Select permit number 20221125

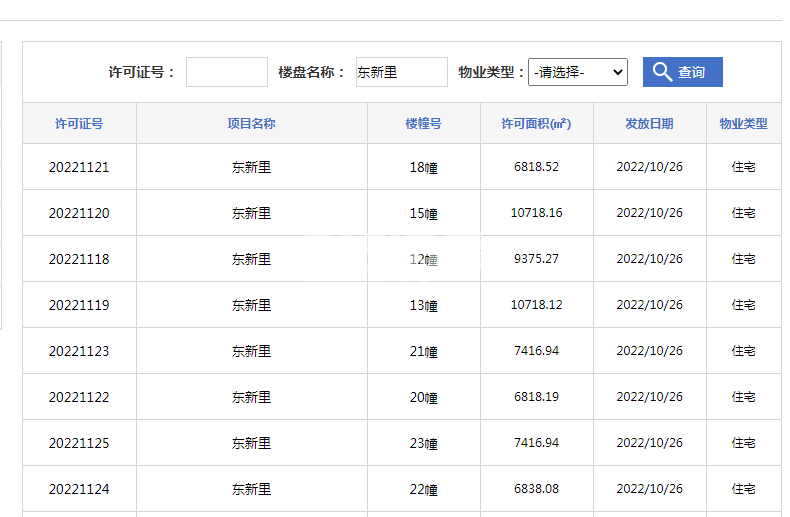click(x=79, y=443)
